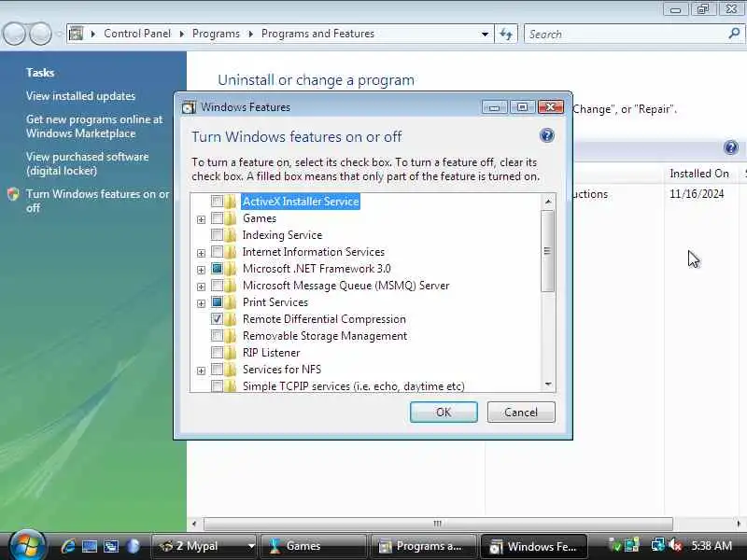The image size is (747, 560).
Task: Click the Windows Features title bar icon
Action: pos(189,107)
